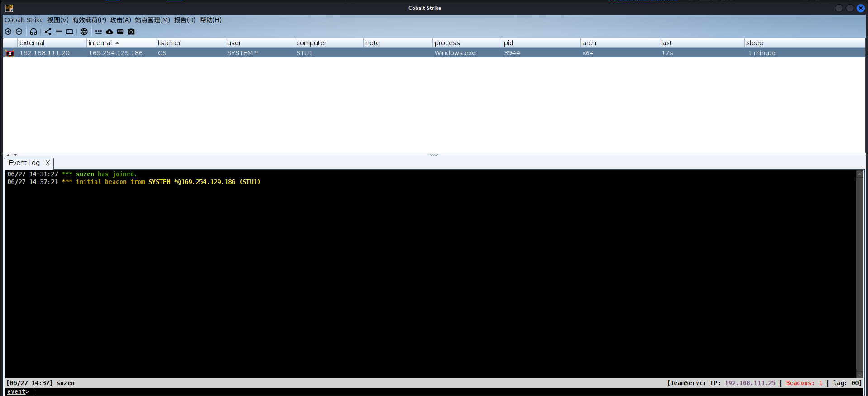Switch to session table view icon

click(x=59, y=32)
